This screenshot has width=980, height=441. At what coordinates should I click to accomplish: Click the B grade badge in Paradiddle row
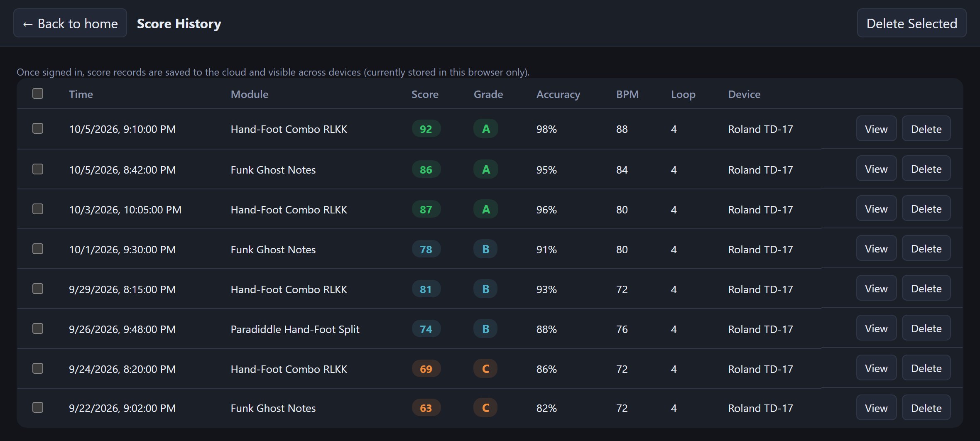click(x=485, y=329)
